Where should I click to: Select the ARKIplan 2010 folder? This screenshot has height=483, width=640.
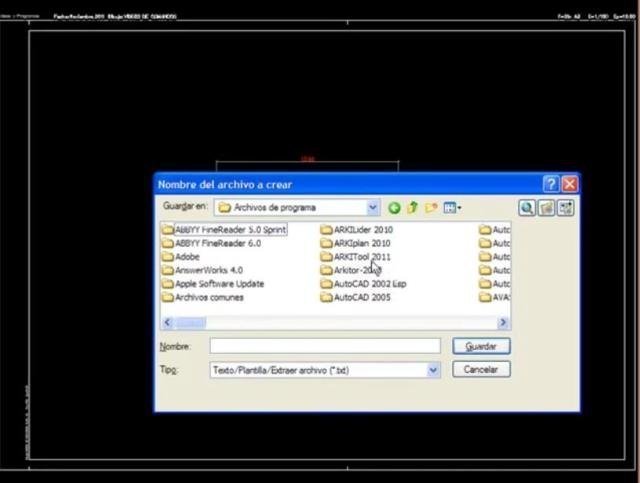(356, 243)
